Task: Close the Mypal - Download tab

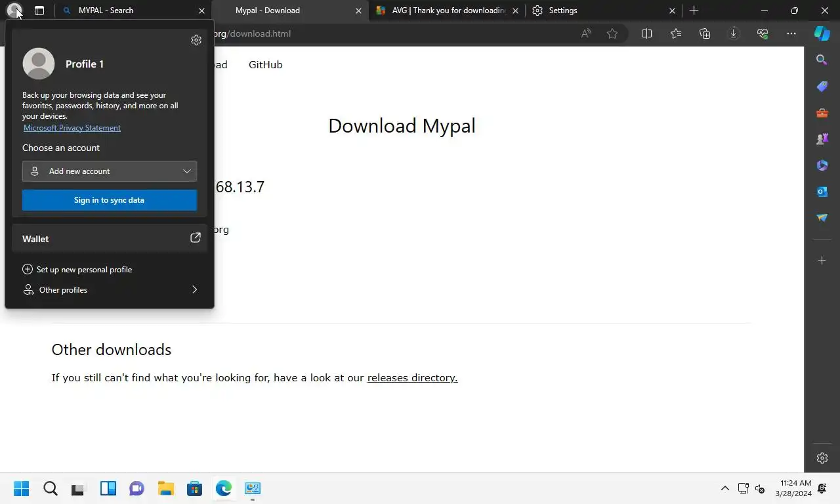Action: [x=358, y=10]
